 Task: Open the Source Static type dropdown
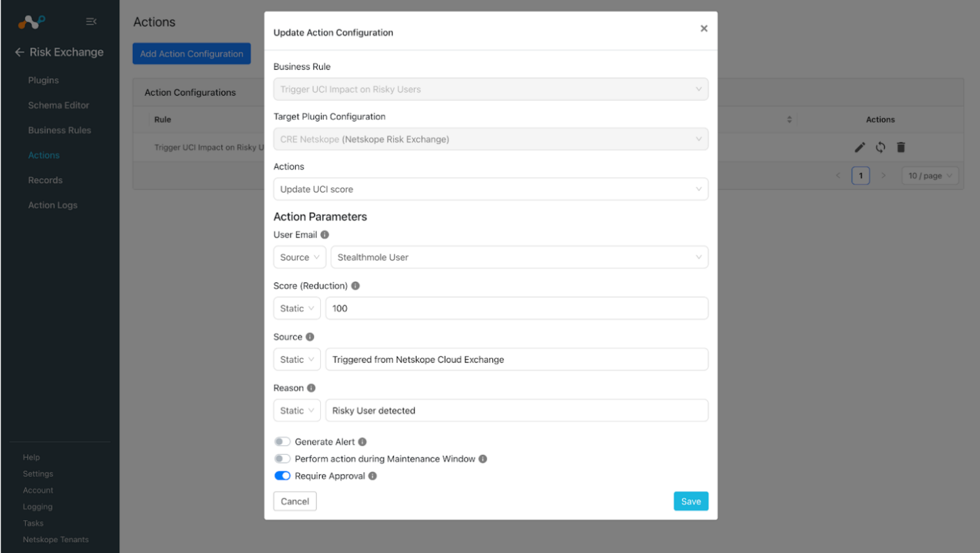click(297, 360)
